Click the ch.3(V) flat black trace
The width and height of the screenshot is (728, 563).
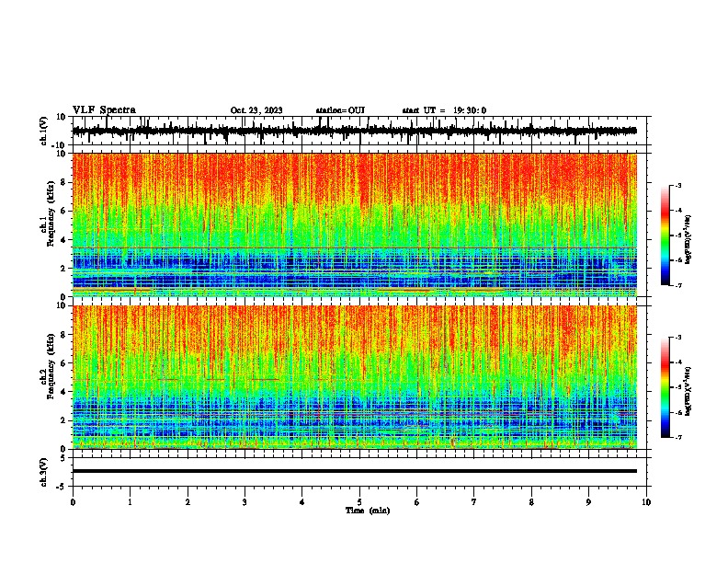tap(354, 471)
